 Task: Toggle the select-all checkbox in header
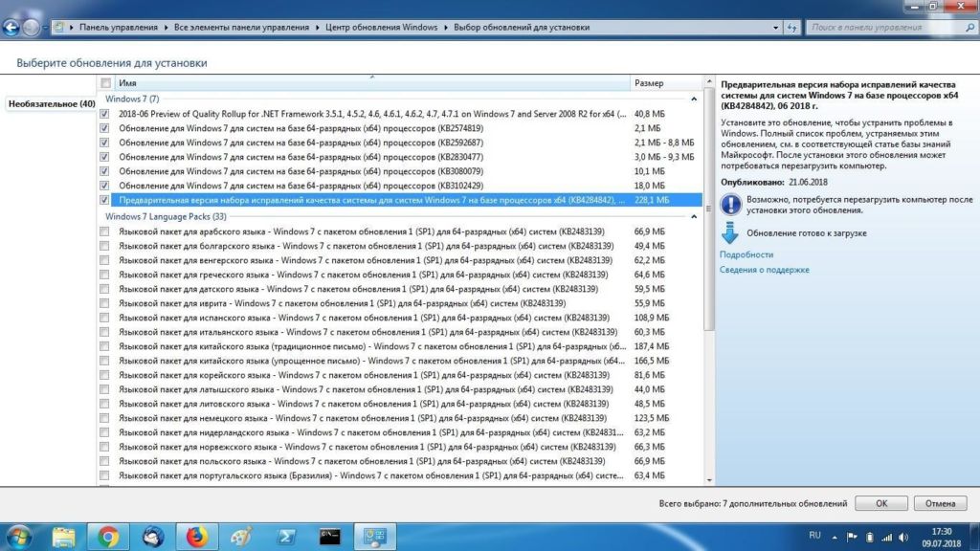[x=105, y=83]
